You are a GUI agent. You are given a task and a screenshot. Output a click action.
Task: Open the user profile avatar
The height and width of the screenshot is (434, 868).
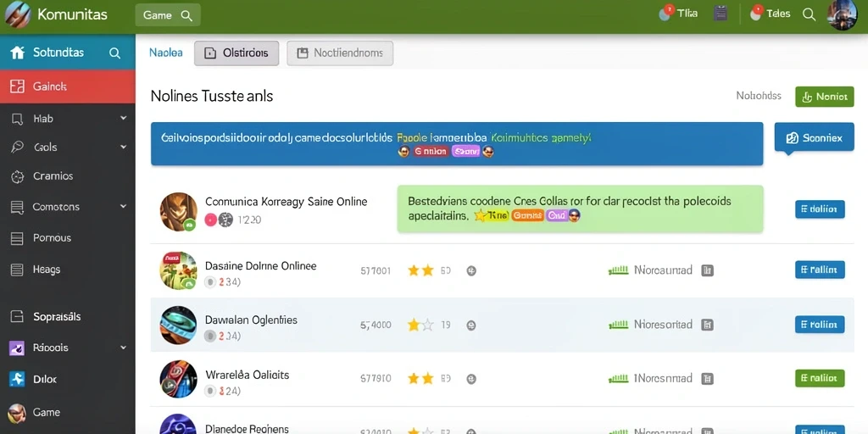842,15
